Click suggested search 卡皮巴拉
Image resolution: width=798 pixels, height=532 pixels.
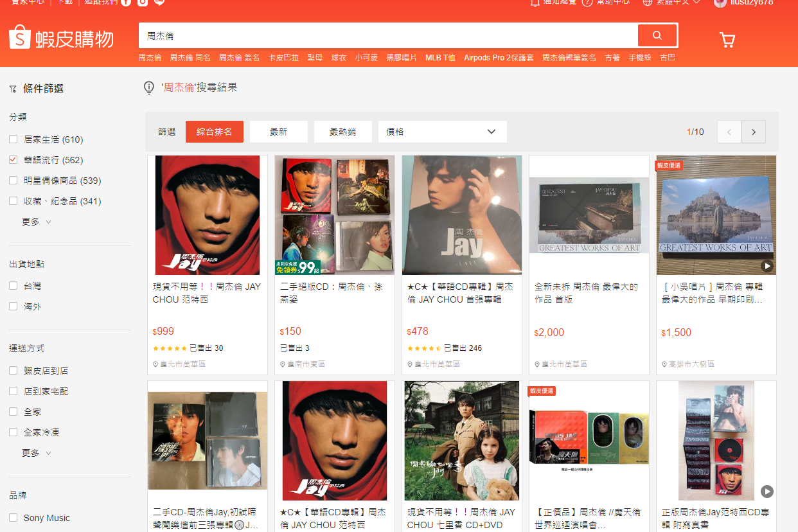click(x=283, y=58)
